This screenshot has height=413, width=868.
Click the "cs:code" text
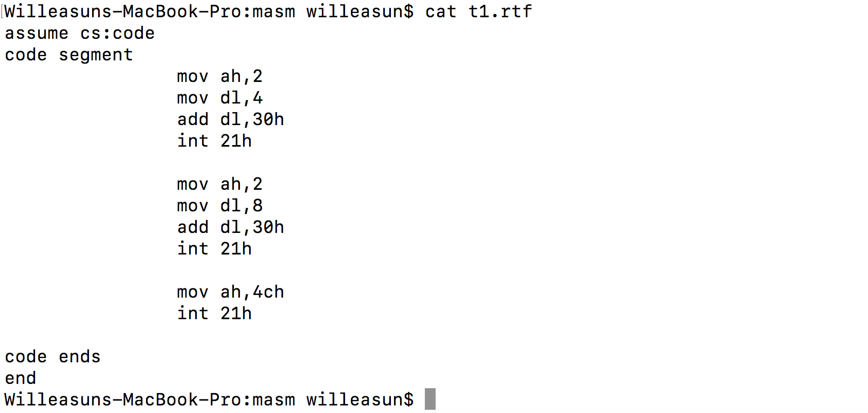pos(118,33)
